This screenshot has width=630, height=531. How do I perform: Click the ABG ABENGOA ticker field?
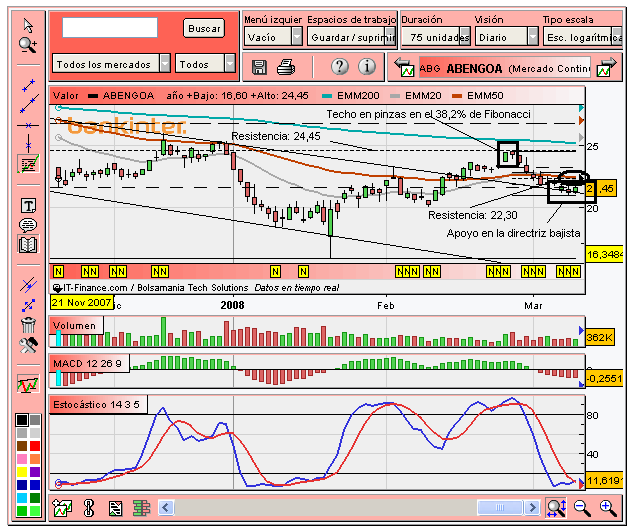click(505, 69)
